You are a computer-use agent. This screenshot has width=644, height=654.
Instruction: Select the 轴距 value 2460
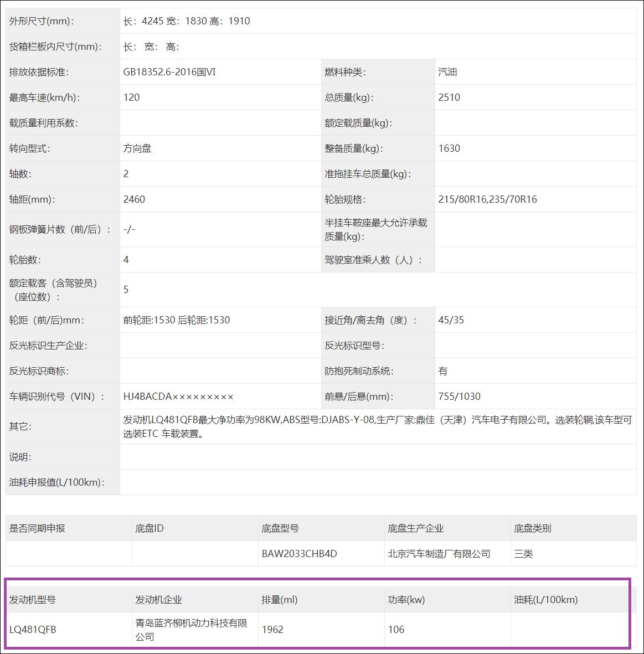click(x=133, y=199)
